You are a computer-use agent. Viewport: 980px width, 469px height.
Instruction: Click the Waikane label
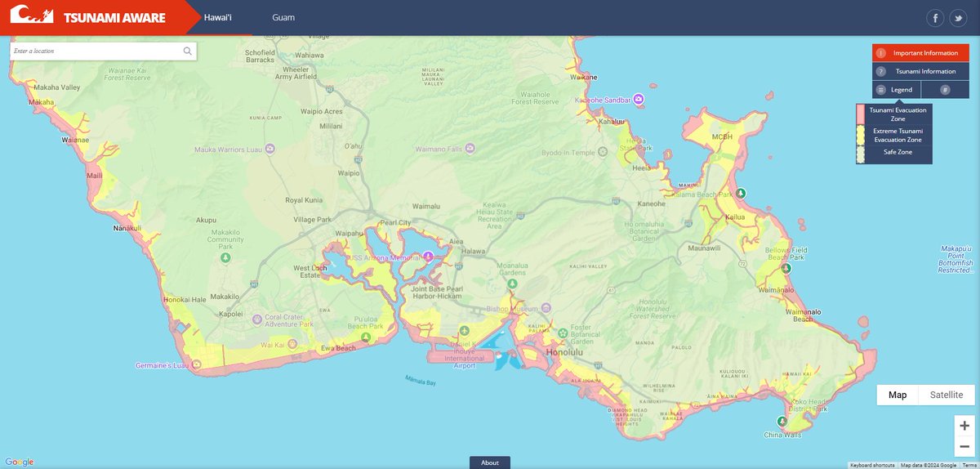(x=584, y=78)
